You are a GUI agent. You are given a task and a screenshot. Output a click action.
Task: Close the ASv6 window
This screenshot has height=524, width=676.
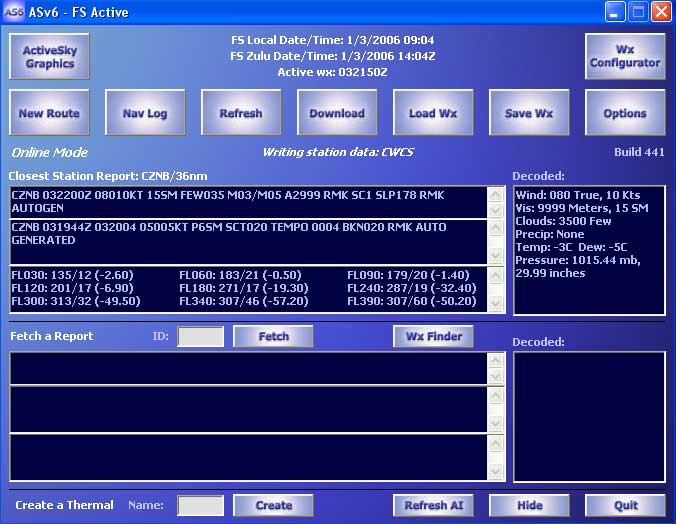pyautogui.click(x=661, y=12)
